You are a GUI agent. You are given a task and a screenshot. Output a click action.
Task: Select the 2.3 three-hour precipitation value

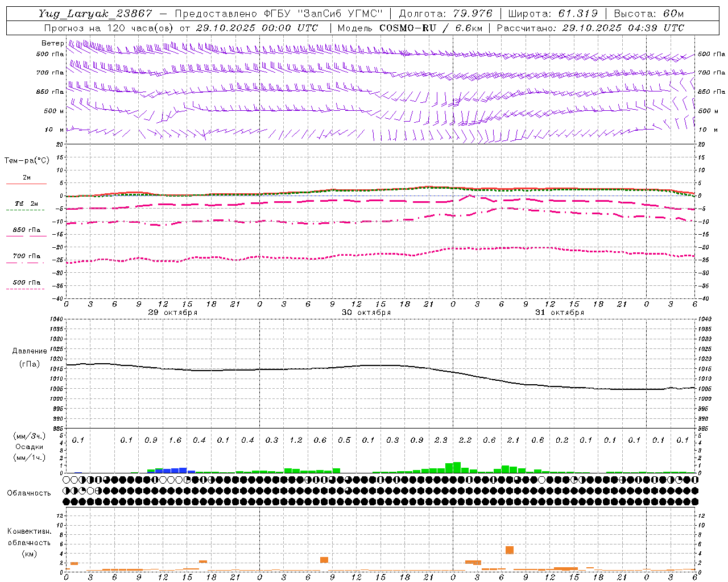coord(441,440)
